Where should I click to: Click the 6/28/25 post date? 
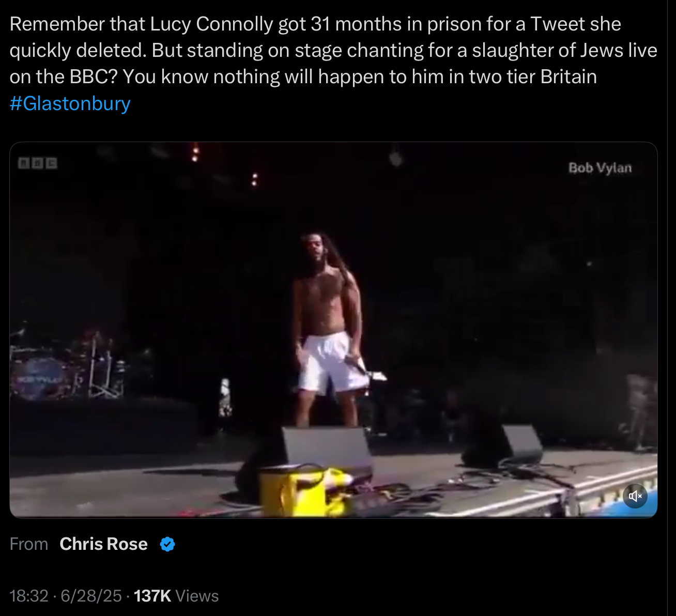tap(91, 596)
